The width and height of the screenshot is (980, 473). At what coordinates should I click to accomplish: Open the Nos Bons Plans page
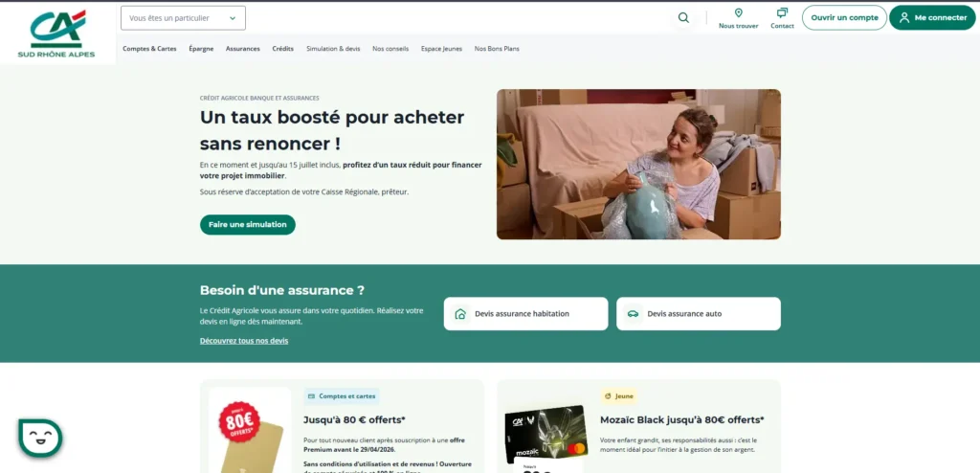click(x=497, y=49)
